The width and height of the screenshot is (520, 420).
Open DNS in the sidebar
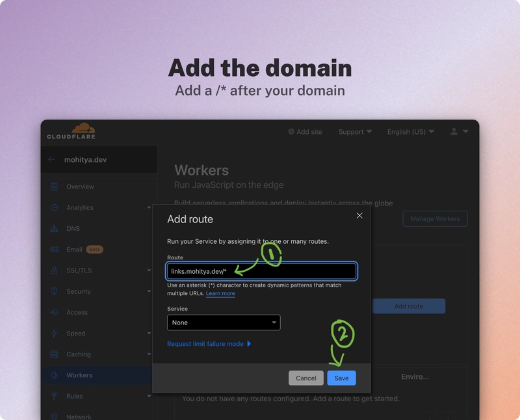click(73, 229)
